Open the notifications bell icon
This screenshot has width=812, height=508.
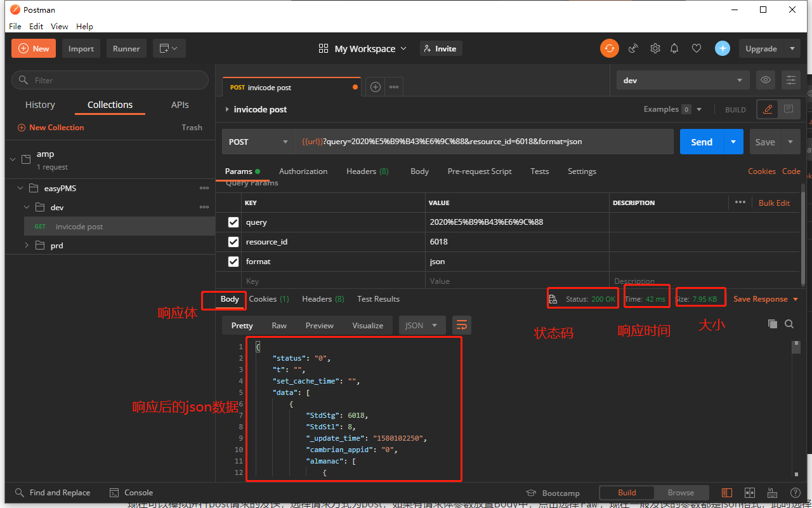click(x=674, y=48)
